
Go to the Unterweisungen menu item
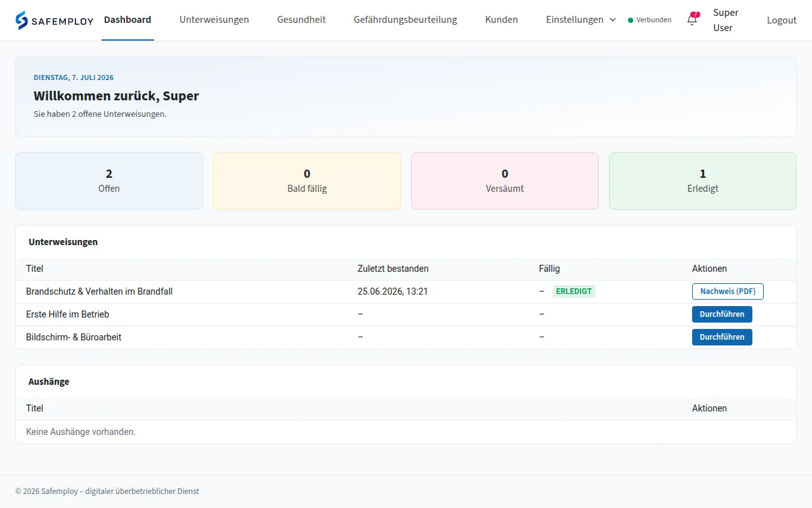point(214,20)
